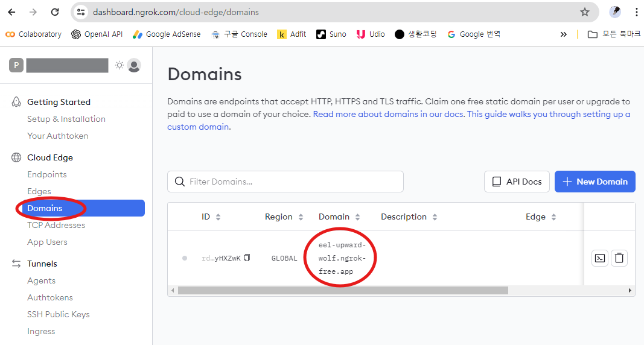Open the Suno bookmark
Viewport: 644px width, 345px height.
331,34
